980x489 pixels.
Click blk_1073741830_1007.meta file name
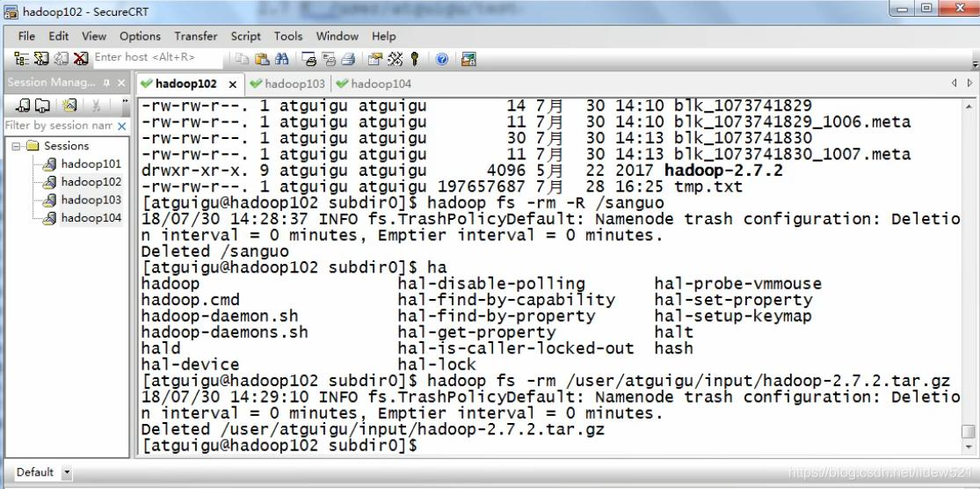[x=792, y=154]
